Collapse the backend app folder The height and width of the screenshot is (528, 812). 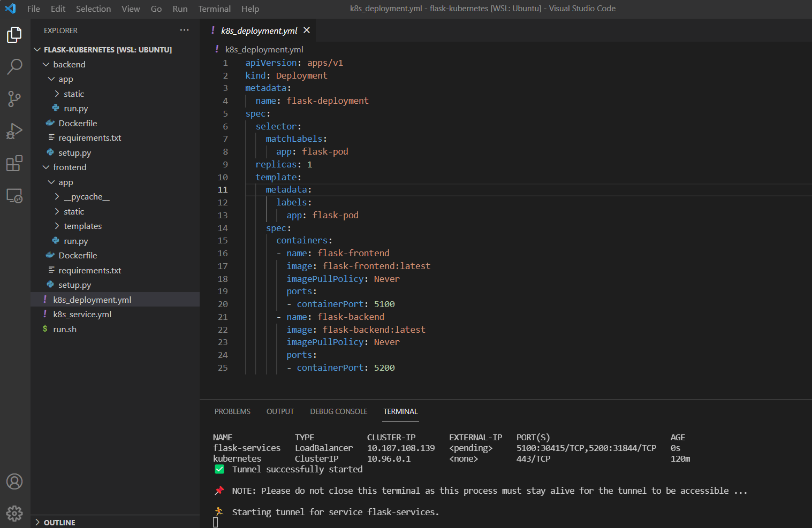51,79
